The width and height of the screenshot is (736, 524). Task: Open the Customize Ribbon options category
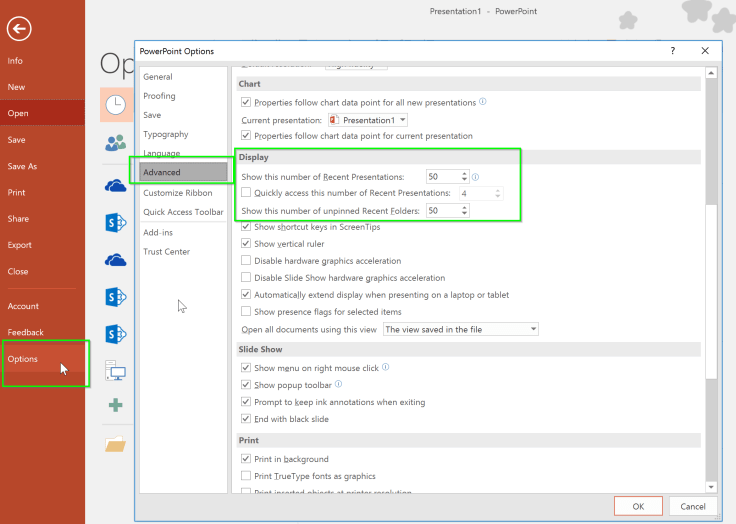coord(178,193)
